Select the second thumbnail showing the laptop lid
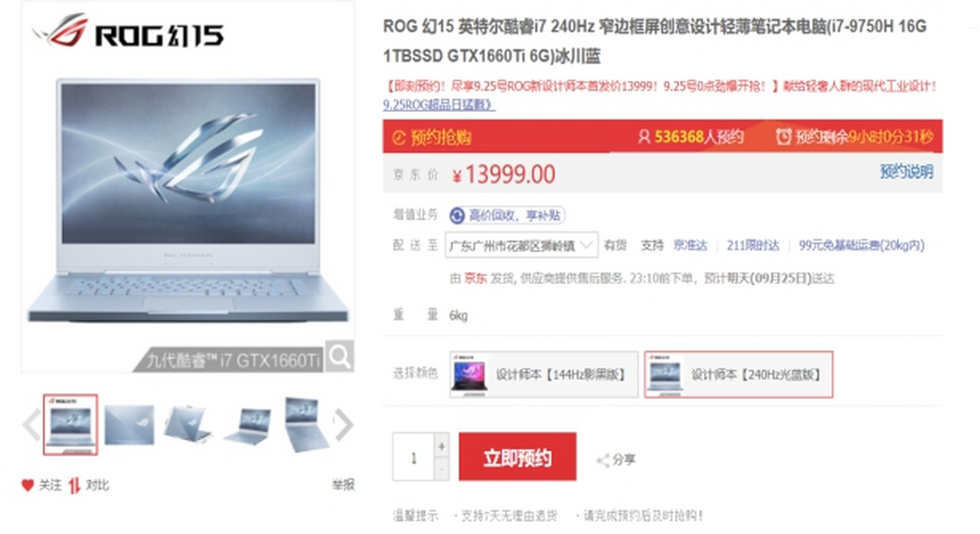The image size is (980, 534). tap(129, 425)
